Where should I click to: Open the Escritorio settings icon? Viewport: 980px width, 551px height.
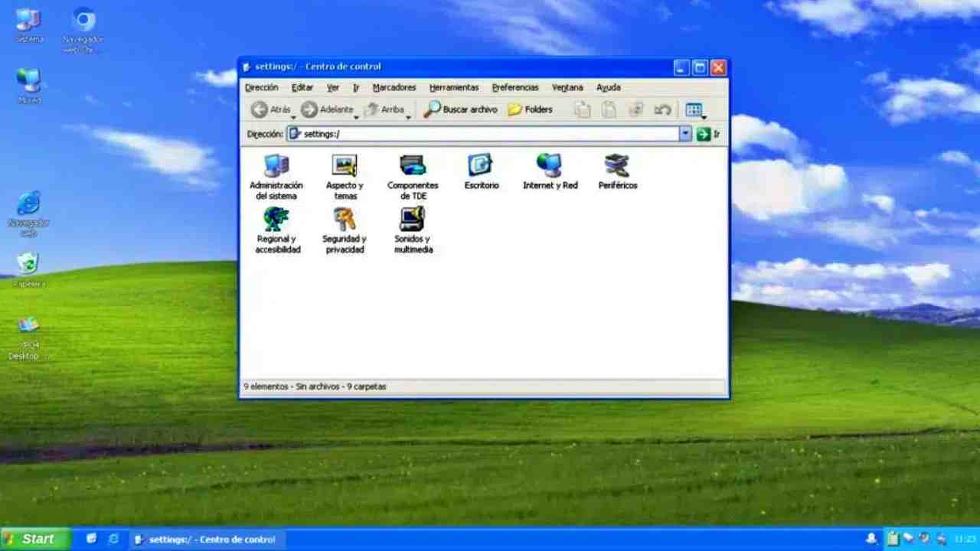[x=481, y=171]
